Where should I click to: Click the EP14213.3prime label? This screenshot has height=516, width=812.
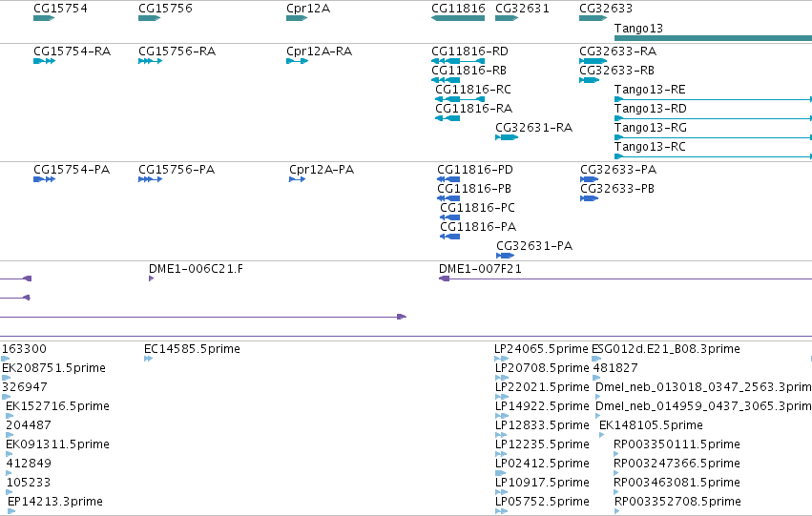55,502
